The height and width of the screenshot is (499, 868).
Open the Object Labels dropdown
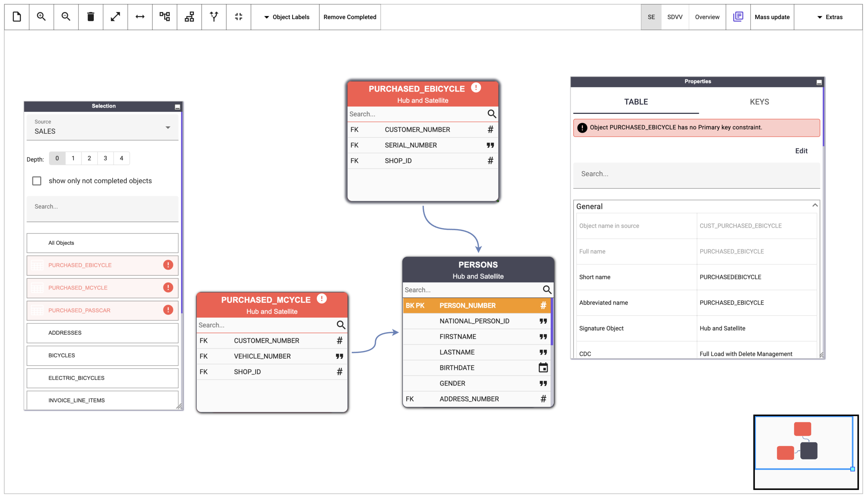click(x=286, y=17)
